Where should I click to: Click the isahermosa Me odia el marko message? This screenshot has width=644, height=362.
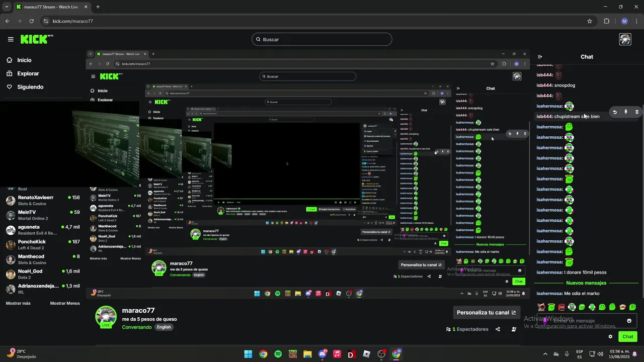pos(568,294)
